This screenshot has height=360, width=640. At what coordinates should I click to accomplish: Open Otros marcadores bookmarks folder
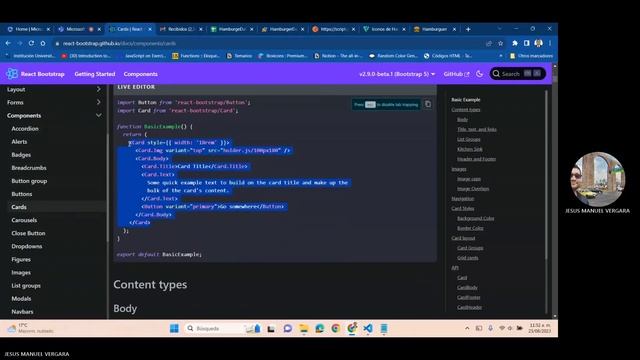[531, 56]
